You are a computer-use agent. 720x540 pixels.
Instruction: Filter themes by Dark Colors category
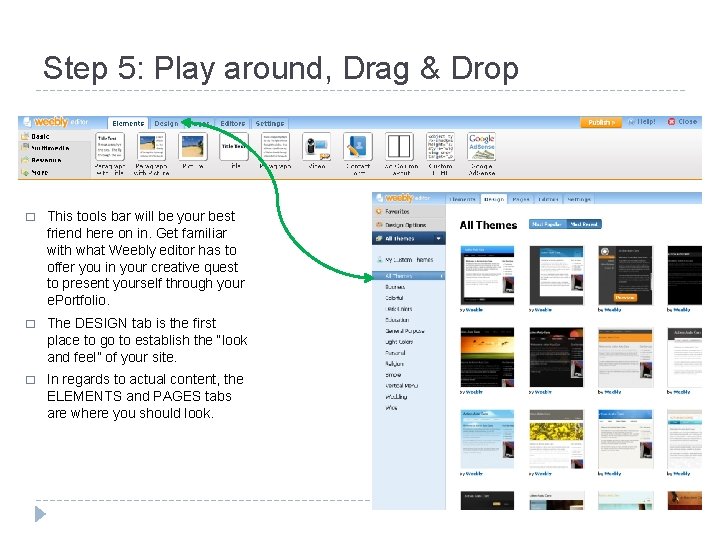(399, 309)
